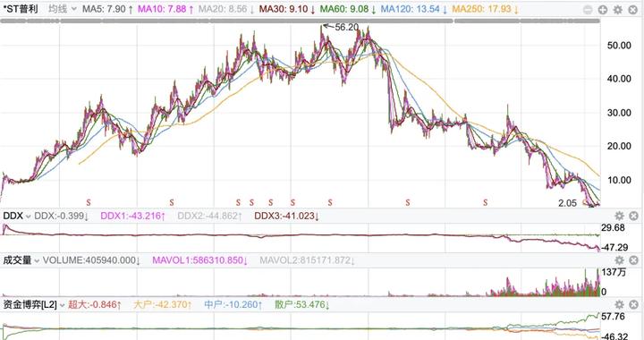The height and width of the screenshot is (340, 644).
Task: Click the 10.00 price axis label
Action: click(x=619, y=180)
